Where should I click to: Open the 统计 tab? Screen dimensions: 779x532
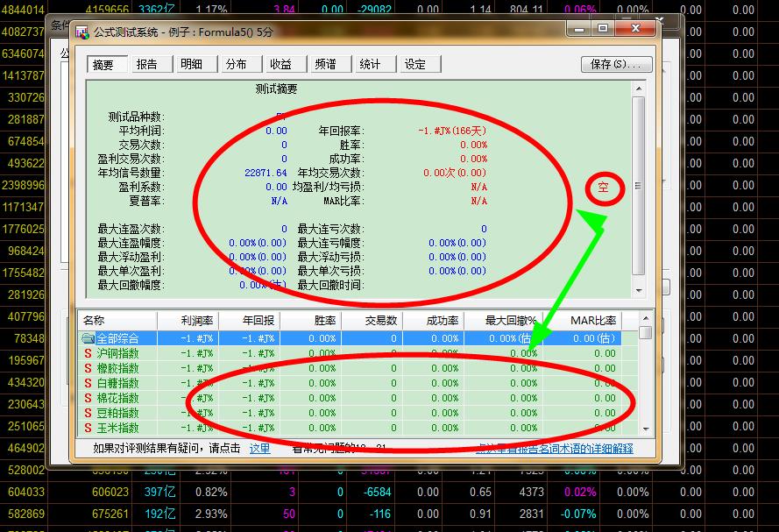(374, 64)
